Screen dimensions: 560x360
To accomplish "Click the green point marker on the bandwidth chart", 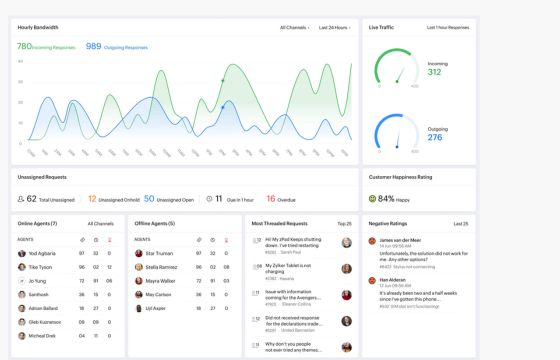I will [x=223, y=81].
